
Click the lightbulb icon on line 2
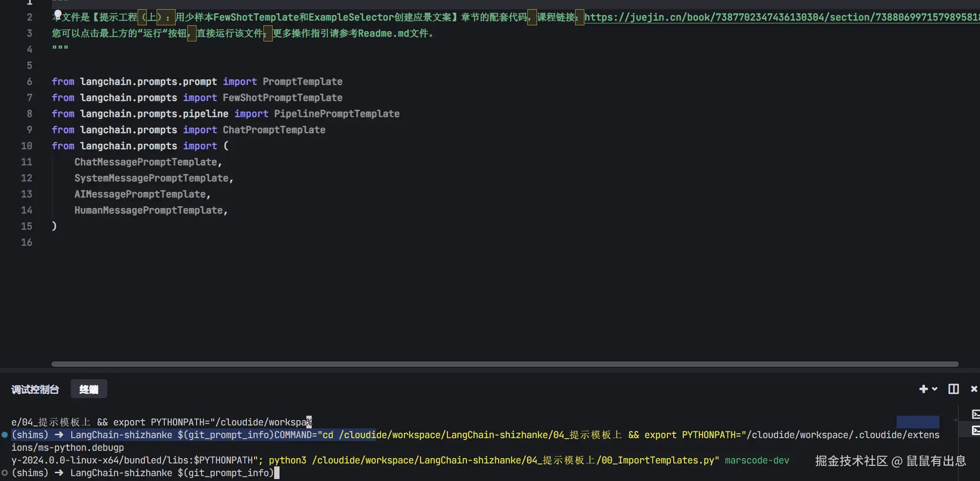pos(58,14)
